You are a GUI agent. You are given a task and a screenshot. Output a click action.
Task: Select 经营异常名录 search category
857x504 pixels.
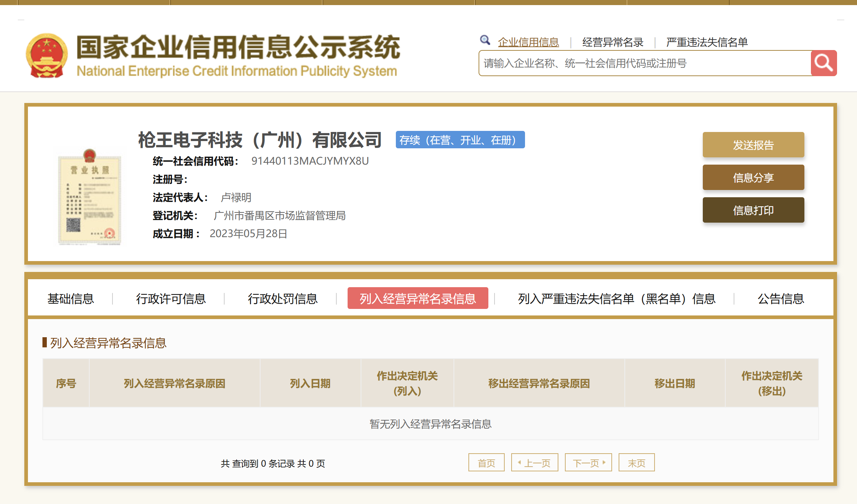[612, 42]
